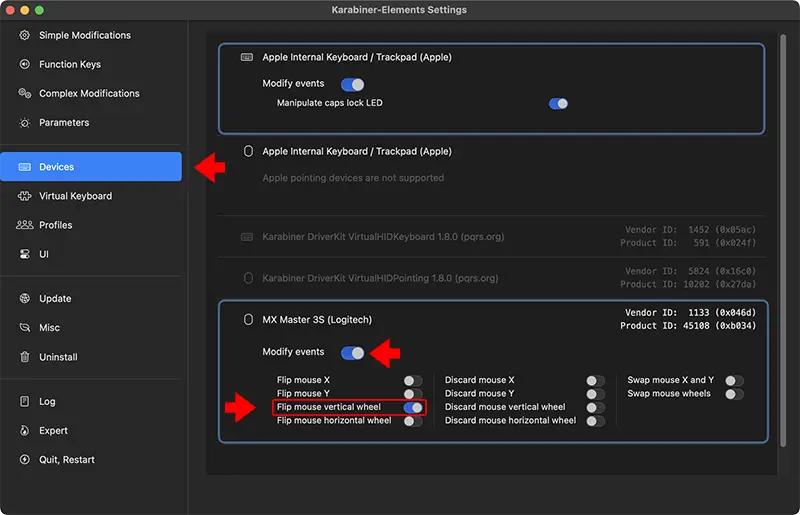The height and width of the screenshot is (515, 800).
Task: Enable Flip mouse Y switch
Action: 413,394
